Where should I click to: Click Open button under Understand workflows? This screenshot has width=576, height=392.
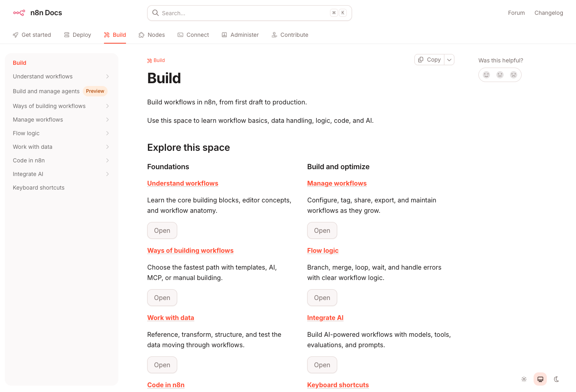(162, 230)
